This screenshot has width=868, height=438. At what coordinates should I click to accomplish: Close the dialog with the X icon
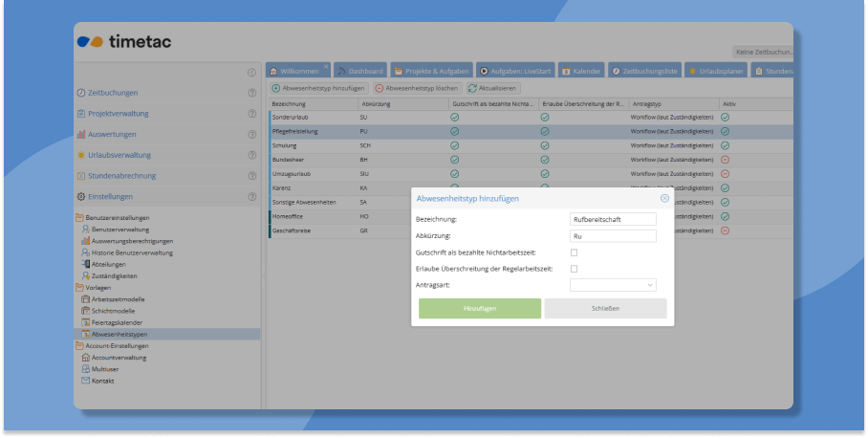(664, 199)
